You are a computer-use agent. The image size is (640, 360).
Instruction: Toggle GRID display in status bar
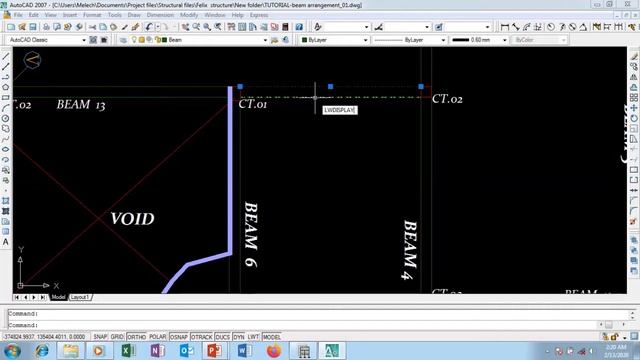point(117,337)
